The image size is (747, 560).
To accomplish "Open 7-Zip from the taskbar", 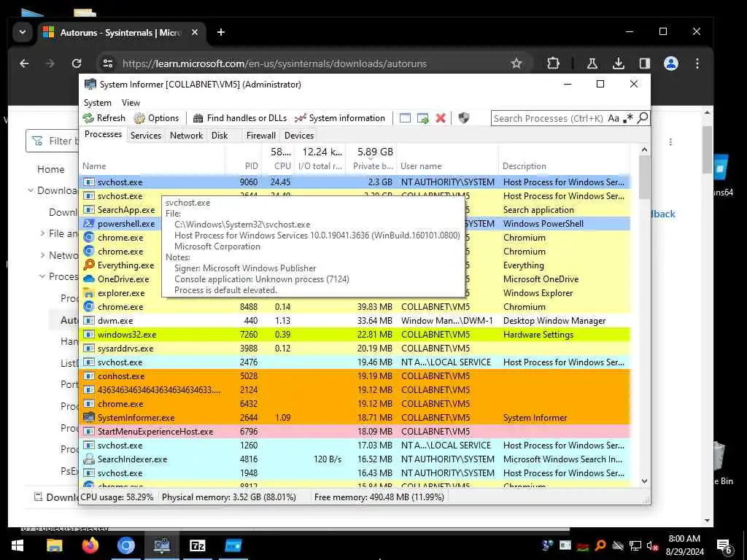I will click(x=197, y=545).
